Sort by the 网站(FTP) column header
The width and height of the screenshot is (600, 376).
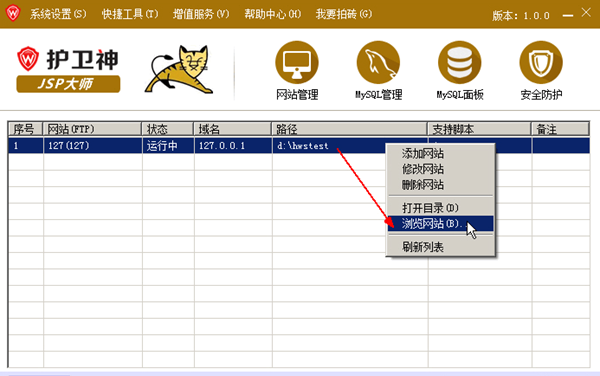[x=92, y=129]
